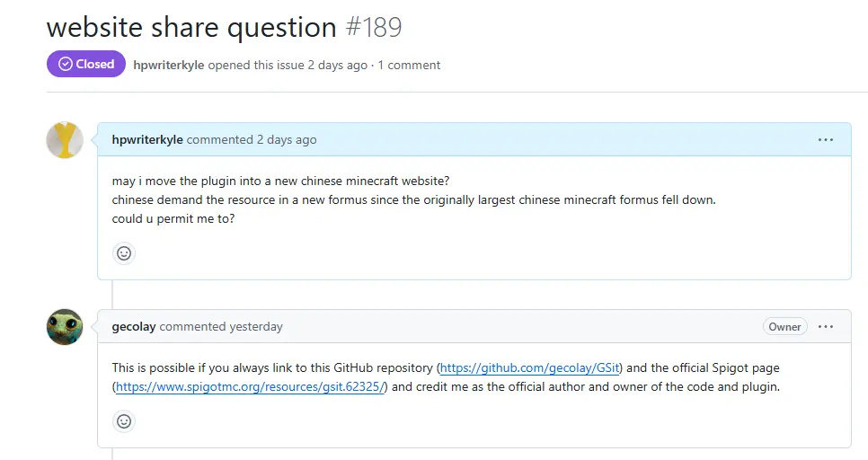Screen dimensions: 868x460
Task: Click the Owner badge on gecolay's comment
Action: pyautogui.click(x=784, y=327)
